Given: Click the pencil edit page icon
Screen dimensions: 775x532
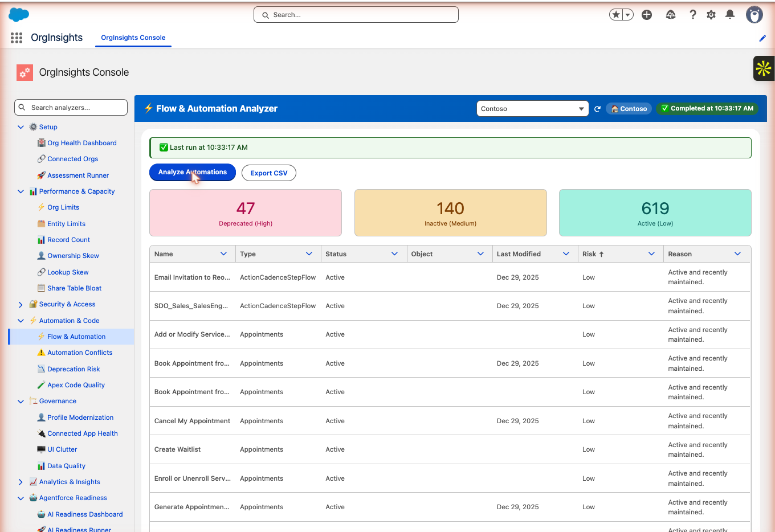Looking at the screenshot, I should point(762,38).
